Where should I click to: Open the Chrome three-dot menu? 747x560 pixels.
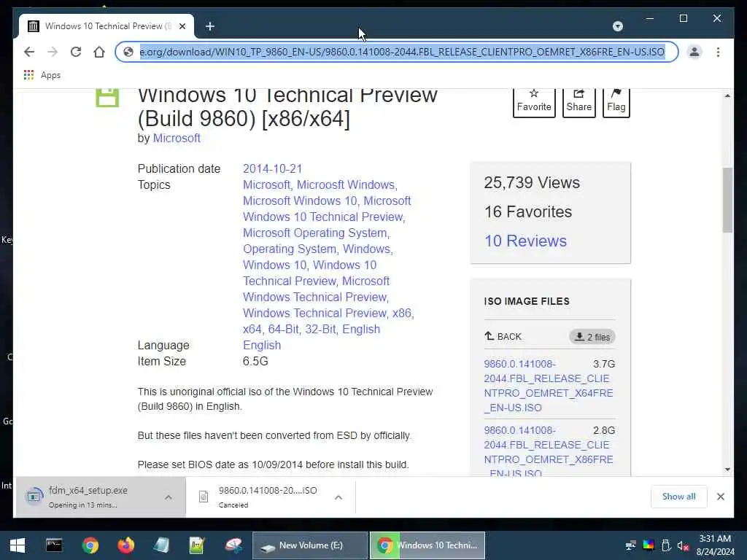(718, 52)
